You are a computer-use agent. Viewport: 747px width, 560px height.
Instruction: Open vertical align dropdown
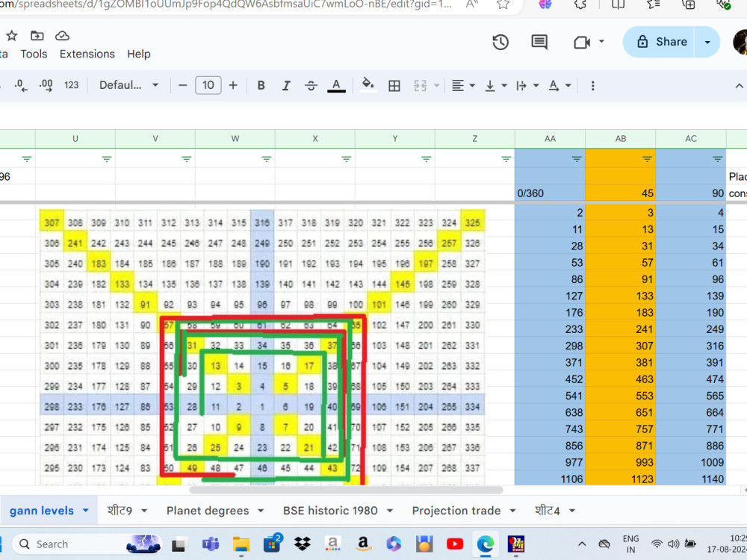tap(496, 86)
